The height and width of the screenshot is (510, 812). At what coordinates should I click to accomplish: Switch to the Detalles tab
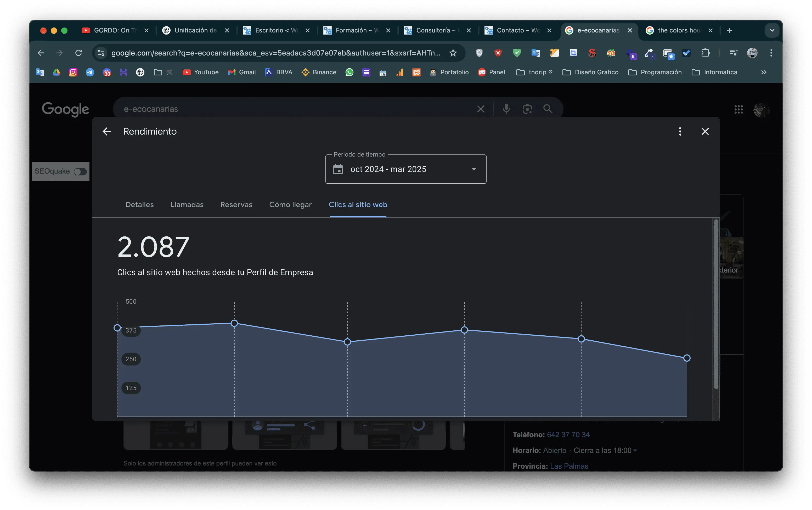(x=139, y=205)
